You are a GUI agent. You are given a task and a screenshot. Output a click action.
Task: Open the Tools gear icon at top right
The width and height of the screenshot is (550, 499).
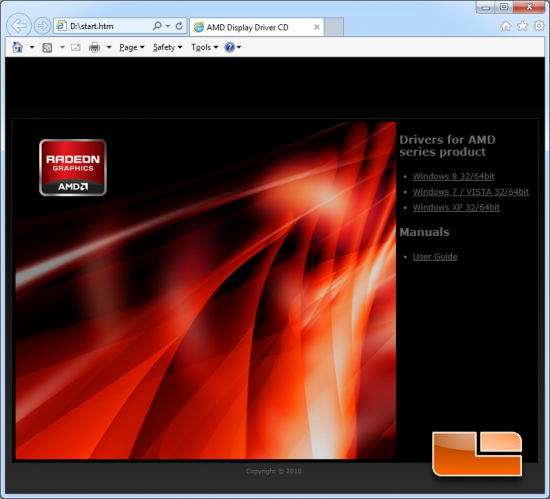539,25
